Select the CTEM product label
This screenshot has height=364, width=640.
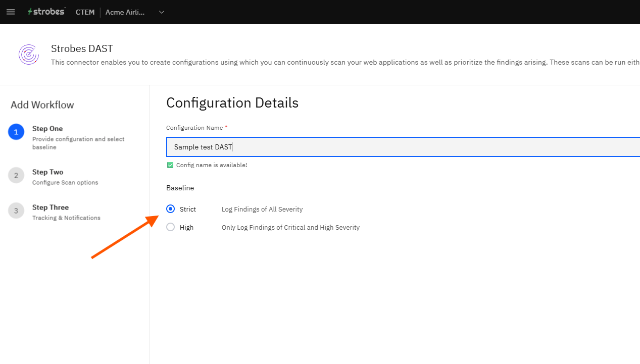(x=85, y=12)
